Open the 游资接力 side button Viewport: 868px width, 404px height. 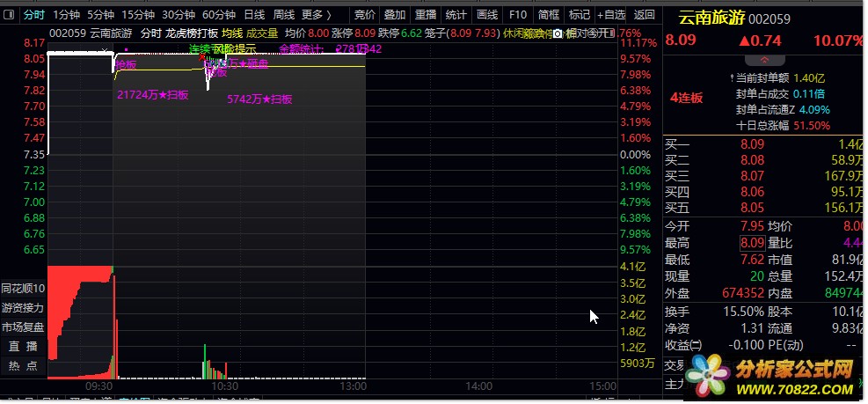(x=23, y=307)
